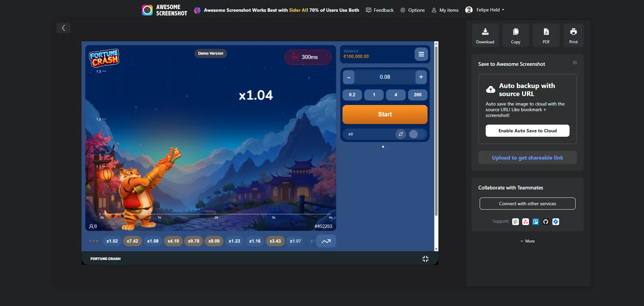
Task: Open My items in top bar
Action: [445, 10]
